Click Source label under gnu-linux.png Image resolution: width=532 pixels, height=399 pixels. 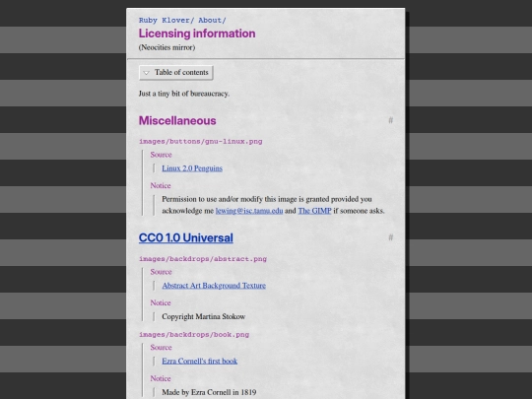(162, 155)
